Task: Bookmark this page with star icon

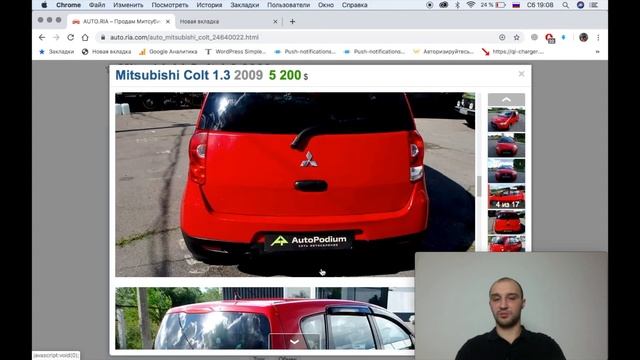Action: [x=517, y=37]
